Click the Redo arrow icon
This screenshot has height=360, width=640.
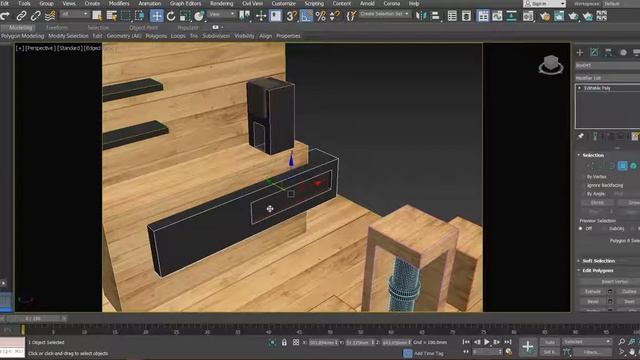tap(5, 16)
